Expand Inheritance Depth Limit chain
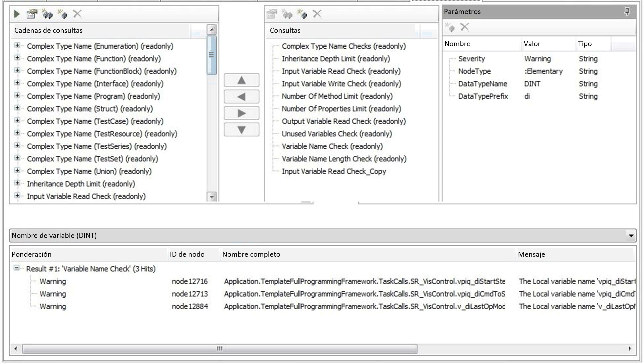Viewport: 644px width, 363px height. (17, 183)
